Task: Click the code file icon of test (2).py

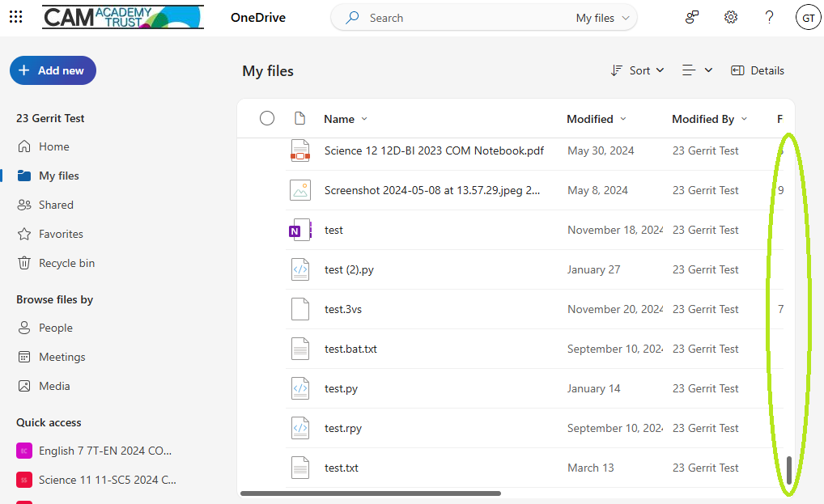Action: pos(300,269)
